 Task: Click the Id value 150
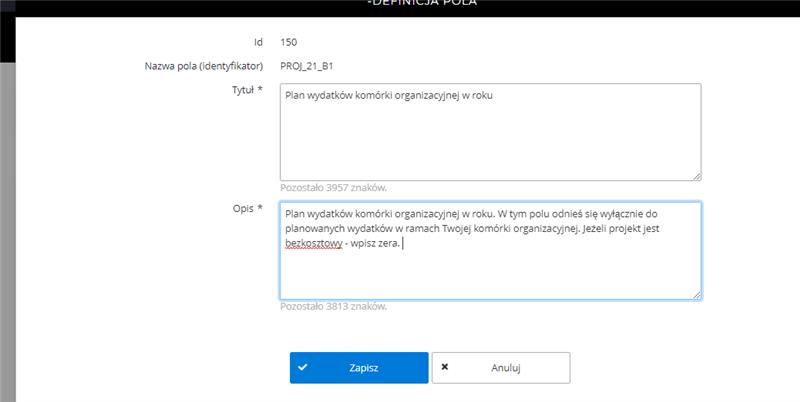point(288,42)
